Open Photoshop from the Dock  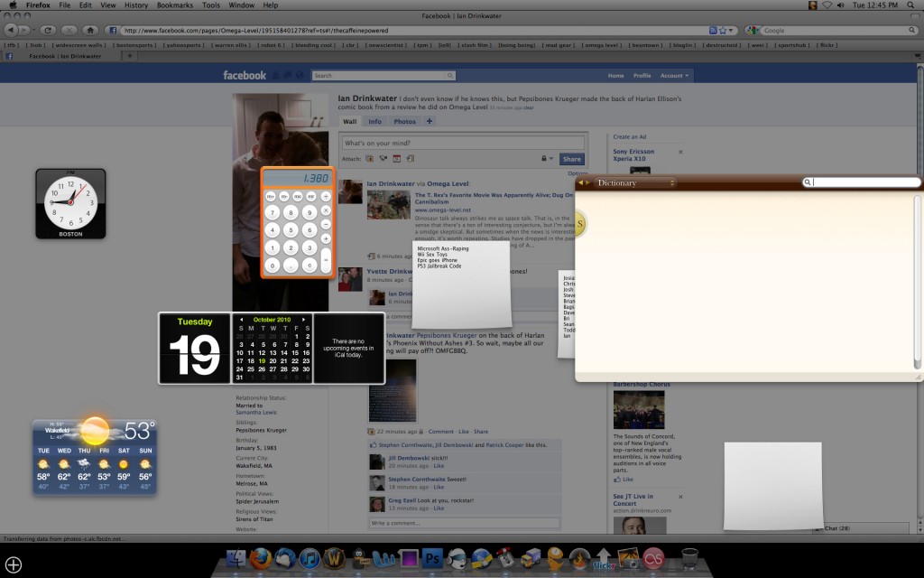click(x=432, y=558)
